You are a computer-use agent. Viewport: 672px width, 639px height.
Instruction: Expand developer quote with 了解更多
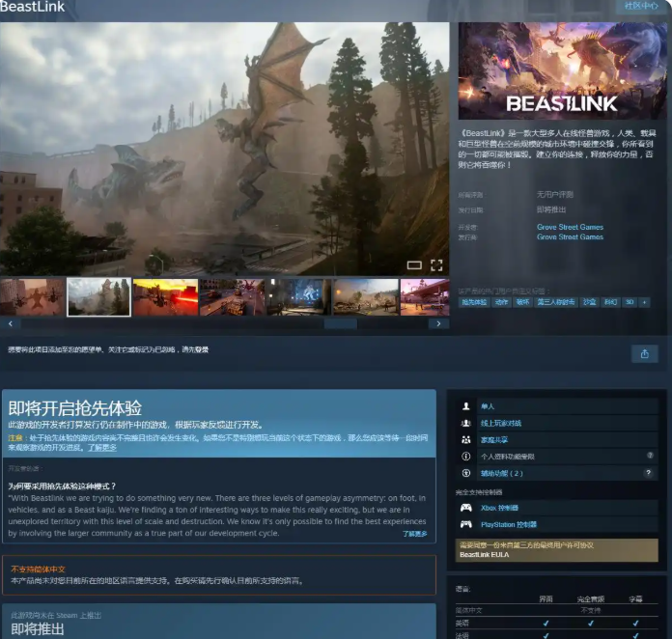(414, 534)
